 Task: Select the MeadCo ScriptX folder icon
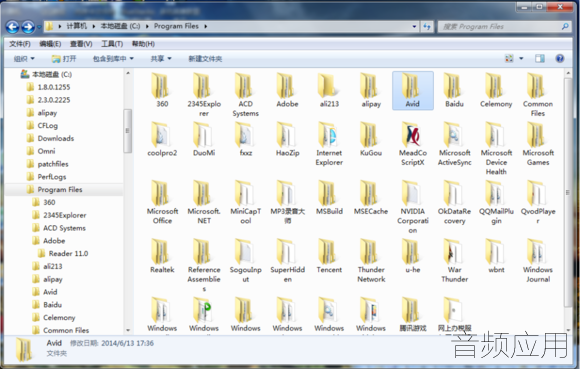[x=412, y=134]
